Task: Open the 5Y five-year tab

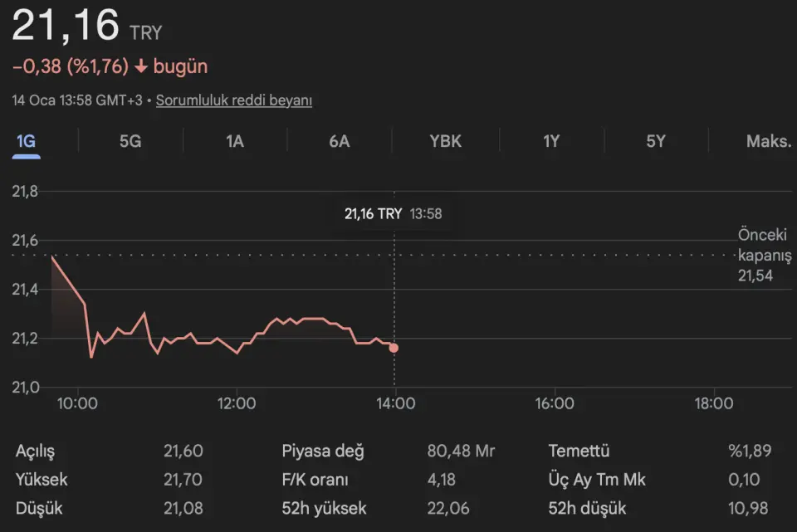Action: pyautogui.click(x=656, y=141)
